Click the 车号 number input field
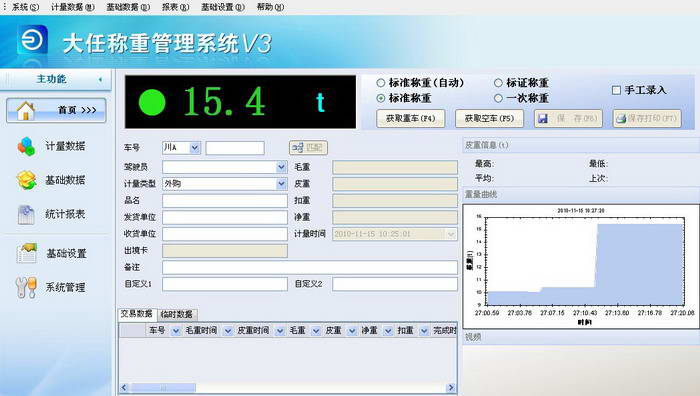The height and width of the screenshot is (396, 700). point(235,148)
